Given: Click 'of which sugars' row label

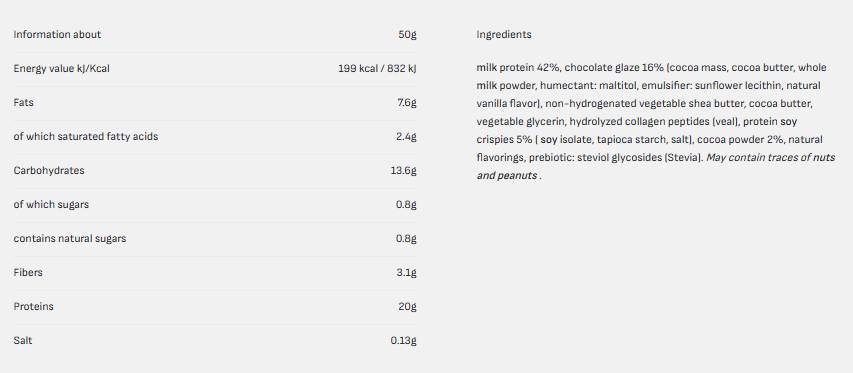Looking at the screenshot, I should tap(51, 204).
